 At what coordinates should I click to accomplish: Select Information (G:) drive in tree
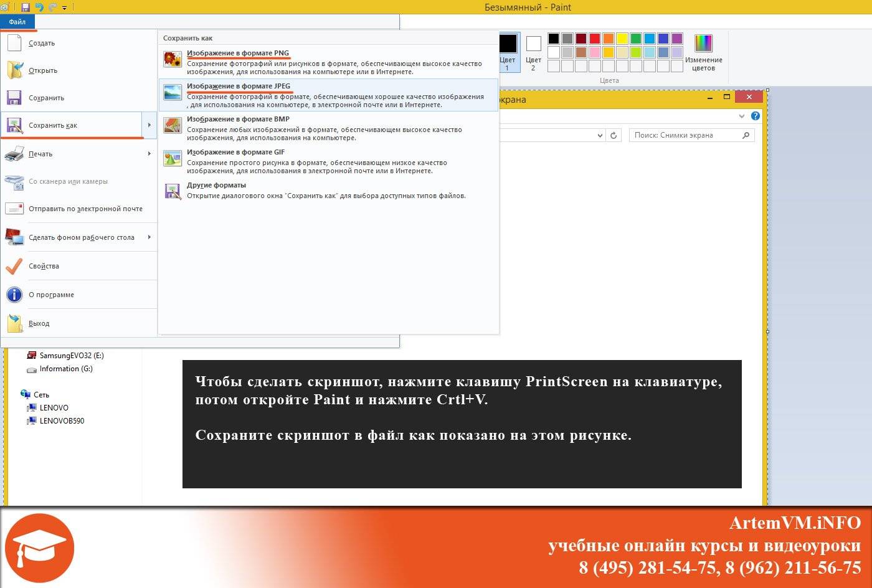[x=60, y=369]
